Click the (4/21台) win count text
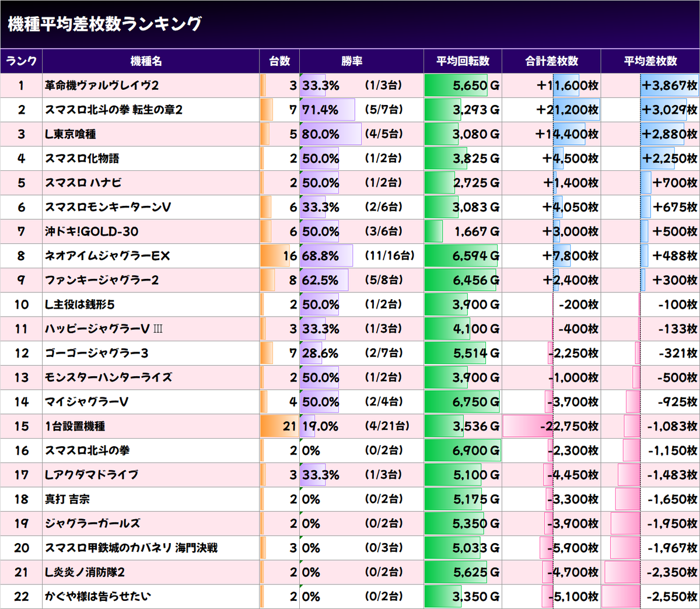Screen dimensions: 700x609 [x=387, y=426]
